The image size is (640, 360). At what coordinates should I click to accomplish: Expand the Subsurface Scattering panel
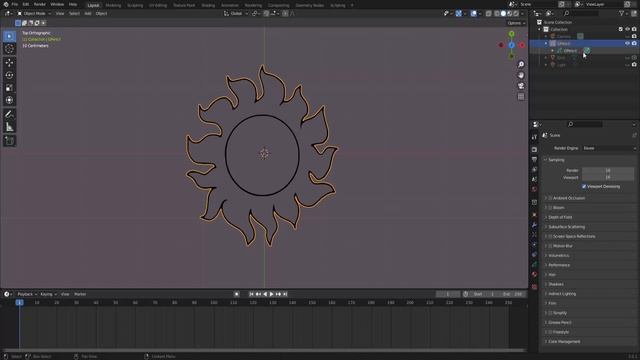point(566,227)
